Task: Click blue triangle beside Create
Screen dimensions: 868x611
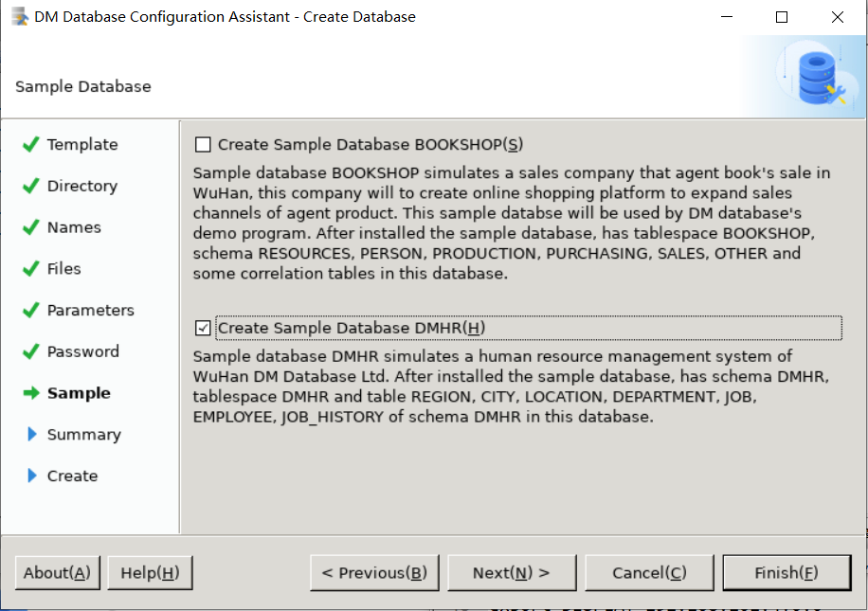Action: click(x=32, y=476)
